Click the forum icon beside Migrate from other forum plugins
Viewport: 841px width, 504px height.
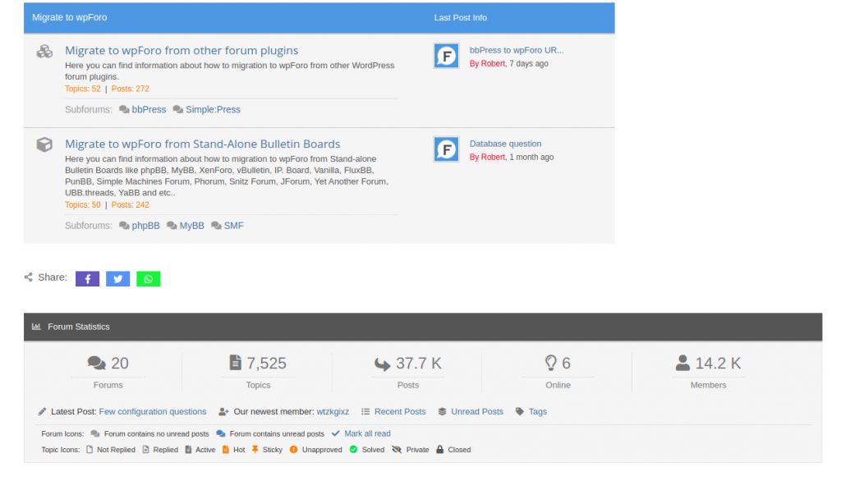pyautogui.click(x=44, y=52)
